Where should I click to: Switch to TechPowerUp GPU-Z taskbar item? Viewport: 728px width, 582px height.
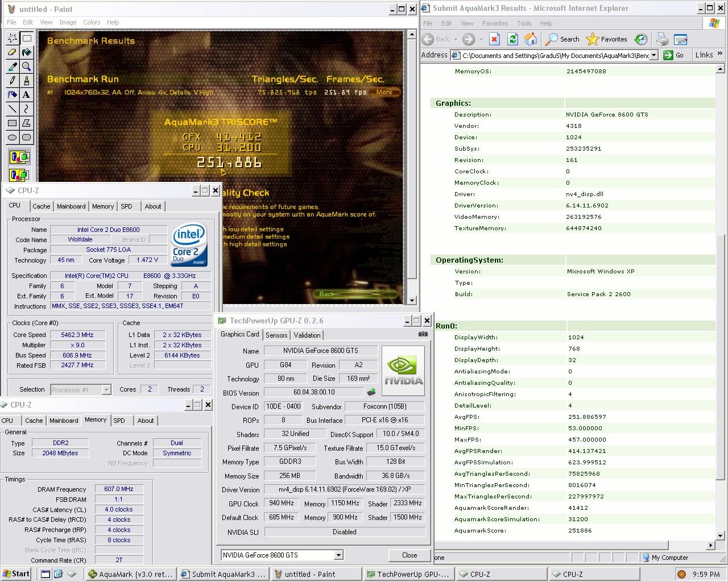409,574
